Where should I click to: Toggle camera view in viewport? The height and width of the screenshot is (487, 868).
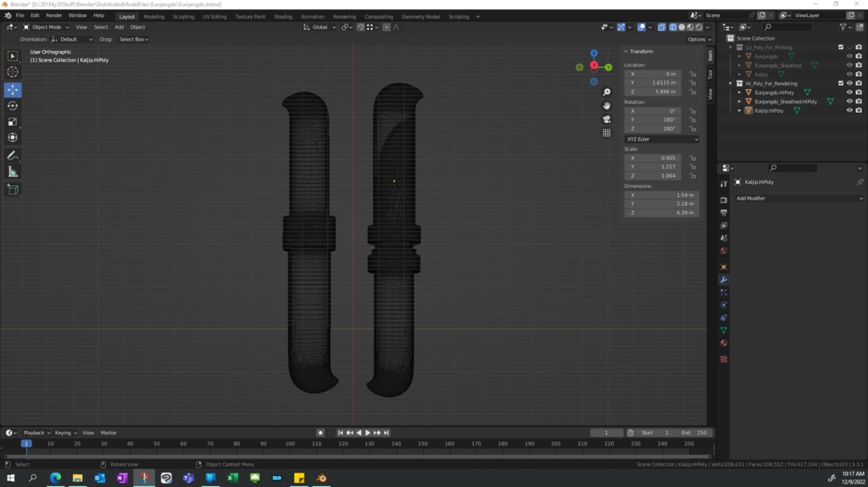coord(607,119)
